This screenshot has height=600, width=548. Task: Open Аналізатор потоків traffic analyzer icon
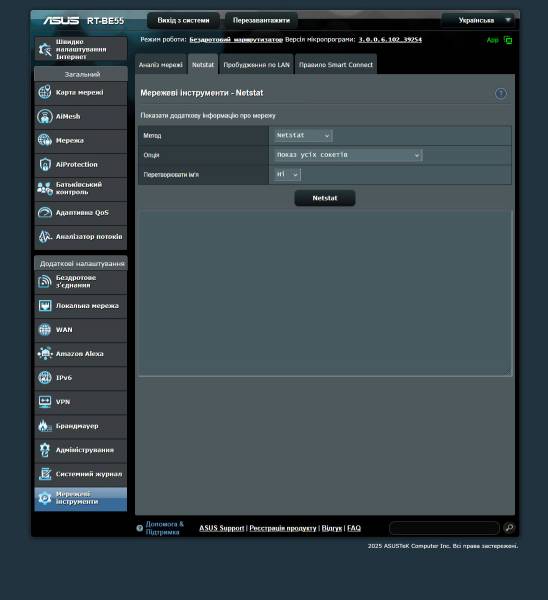(45, 236)
